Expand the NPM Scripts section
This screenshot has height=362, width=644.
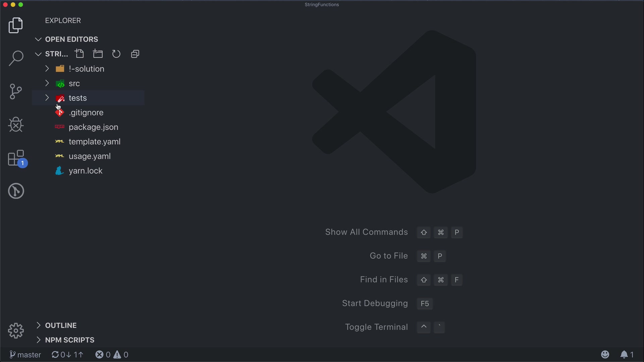[69, 340]
